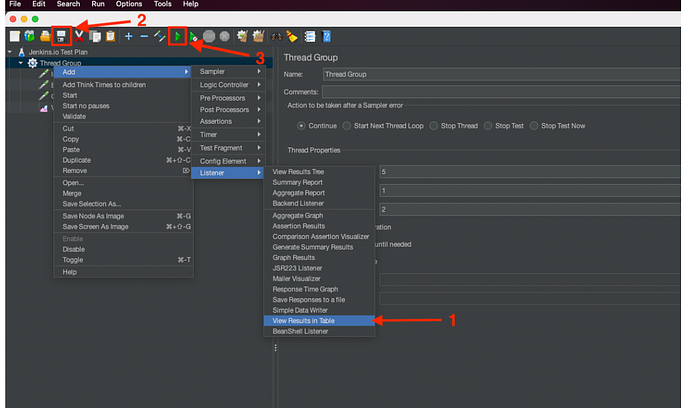Choose Validate in the context menu

coord(123,117)
